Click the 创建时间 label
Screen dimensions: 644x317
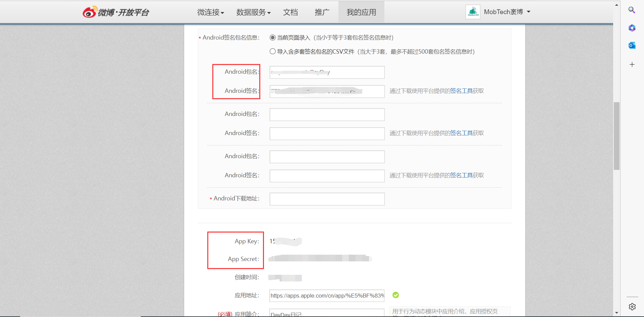(247, 277)
